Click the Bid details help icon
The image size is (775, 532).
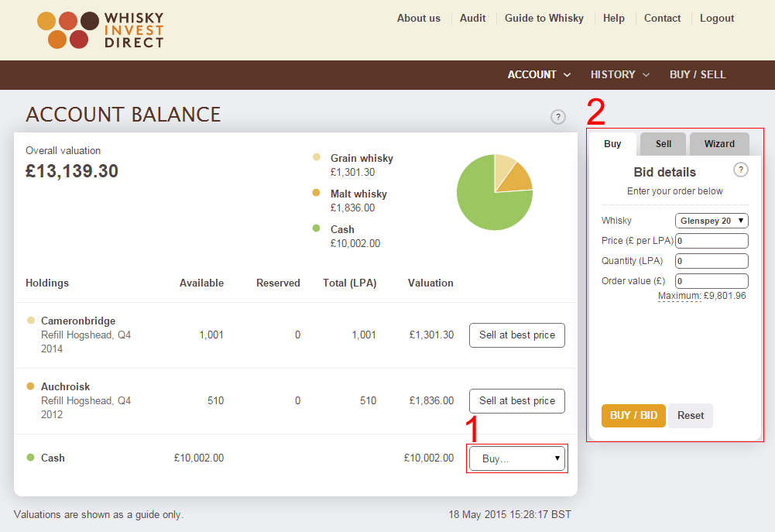coord(741,170)
